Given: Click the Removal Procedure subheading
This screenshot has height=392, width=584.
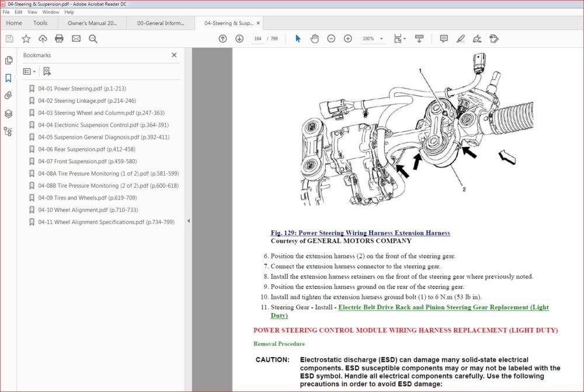Looking at the screenshot, I should tap(279, 344).
